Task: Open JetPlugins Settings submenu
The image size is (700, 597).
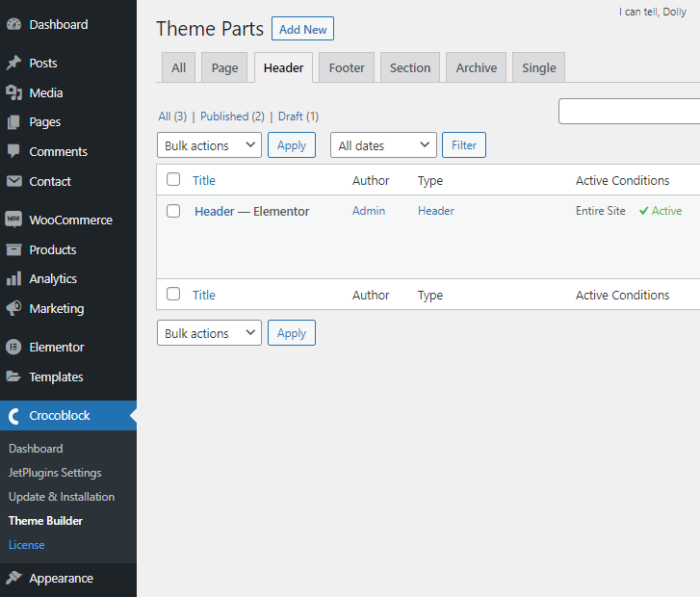Action: coord(55,473)
